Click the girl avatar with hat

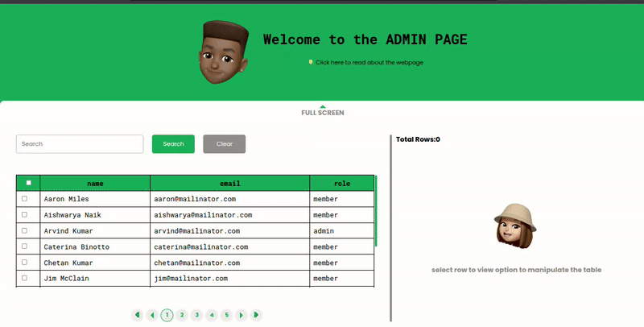click(x=515, y=226)
